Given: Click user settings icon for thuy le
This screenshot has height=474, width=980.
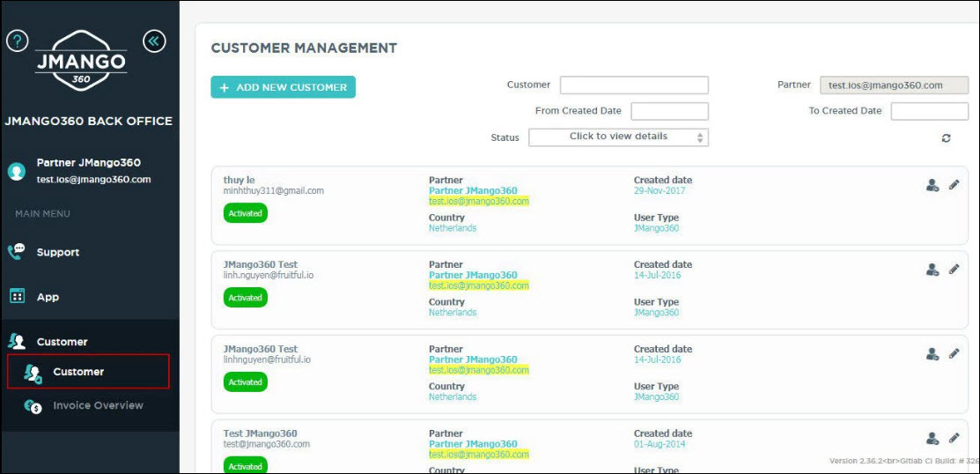Looking at the screenshot, I should pyautogui.click(x=932, y=185).
